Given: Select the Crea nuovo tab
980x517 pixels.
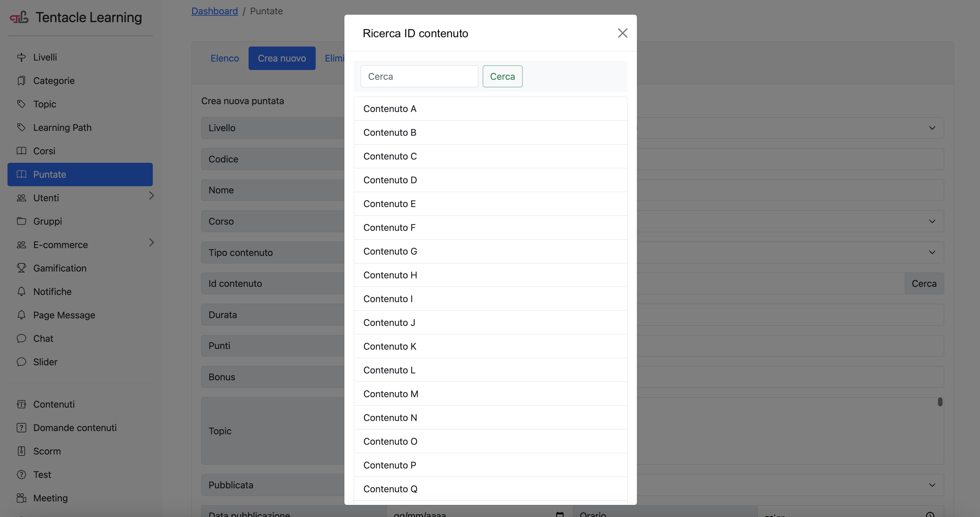Looking at the screenshot, I should 281,58.
